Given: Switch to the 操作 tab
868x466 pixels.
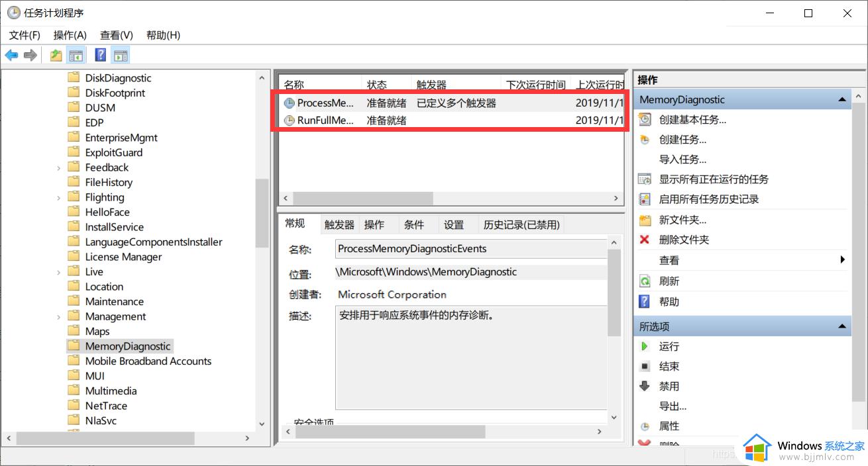Looking at the screenshot, I should coord(374,225).
